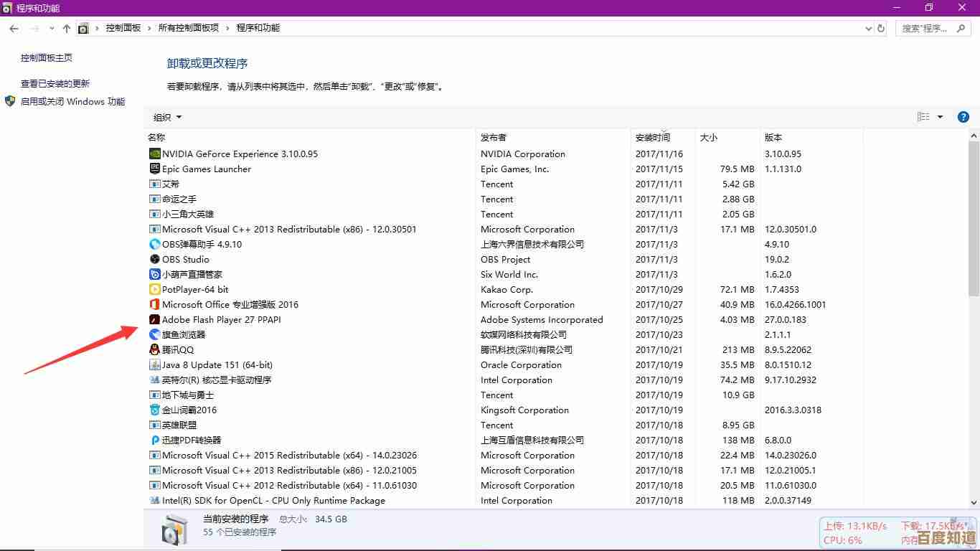Open 启用或关闭 Windows 功能 link
This screenshot has width=980, height=551.
pyautogui.click(x=72, y=101)
